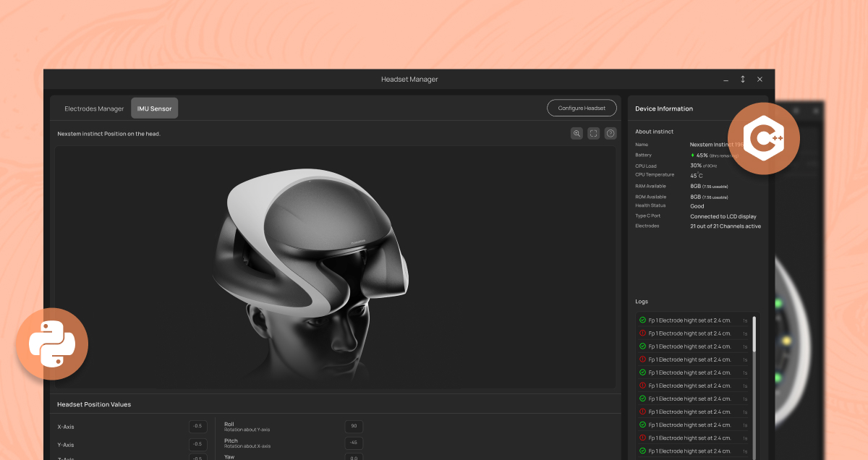Click the 'Device Information' panel heading
The height and width of the screenshot is (460, 868).
(x=664, y=108)
